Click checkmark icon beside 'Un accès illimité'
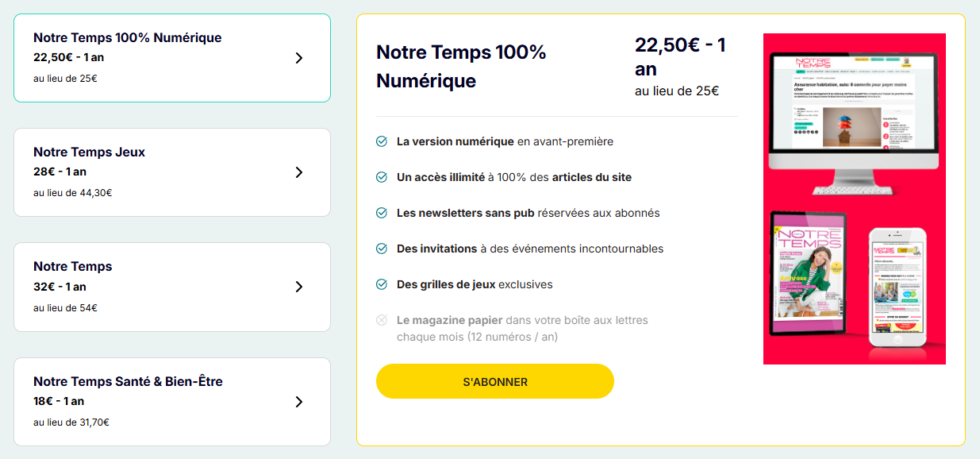Screen dimensions: 980x459 [382, 177]
